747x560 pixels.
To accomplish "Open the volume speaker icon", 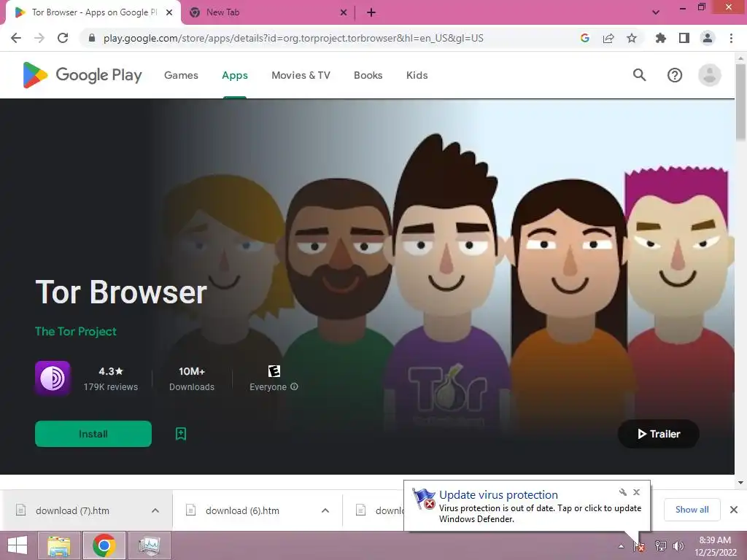I will (678, 546).
